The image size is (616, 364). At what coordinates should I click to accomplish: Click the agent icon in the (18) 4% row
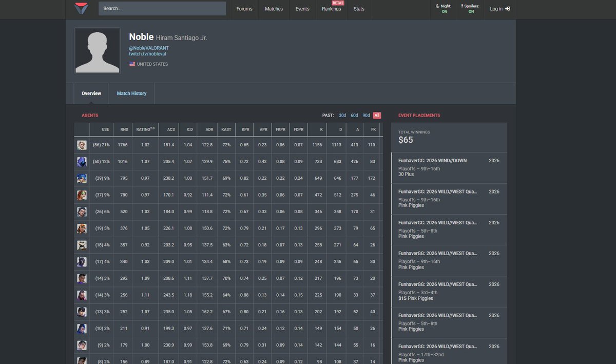tap(82, 245)
